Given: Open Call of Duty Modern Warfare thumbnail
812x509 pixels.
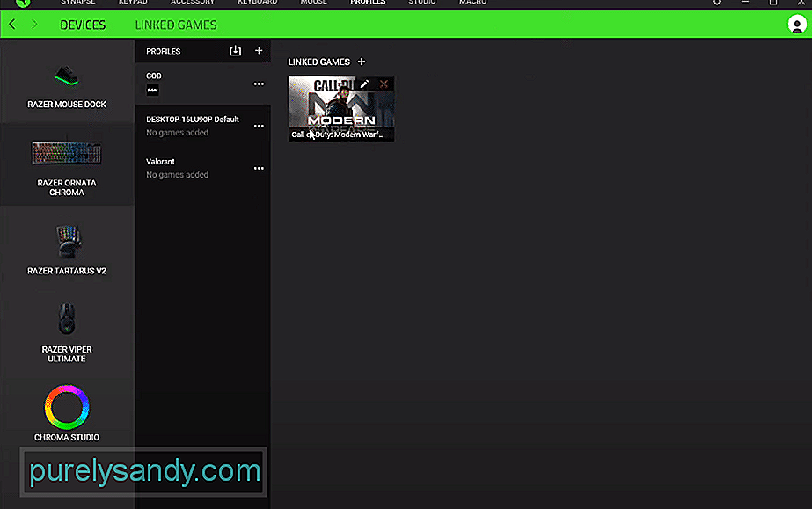Looking at the screenshot, I should 341,109.
